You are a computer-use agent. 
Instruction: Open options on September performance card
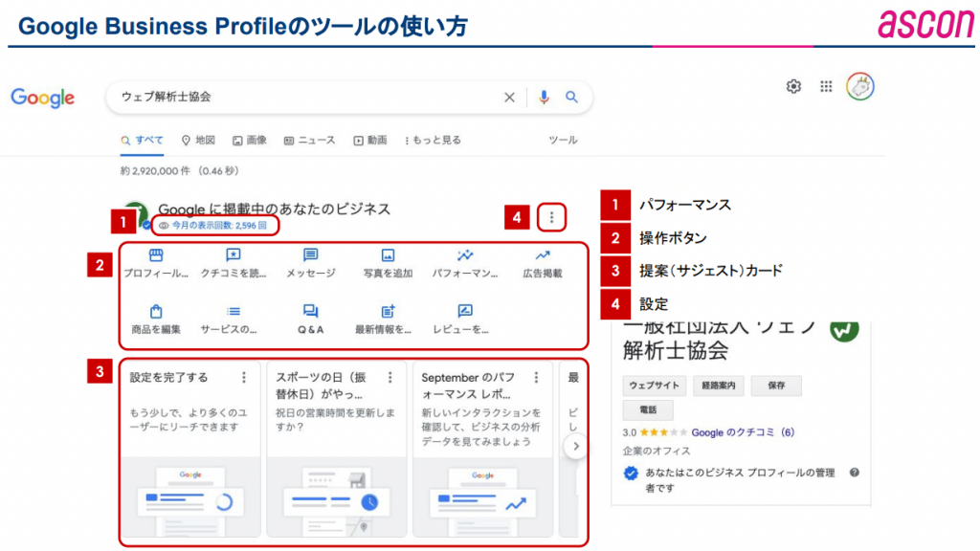[x=536, y=377]
